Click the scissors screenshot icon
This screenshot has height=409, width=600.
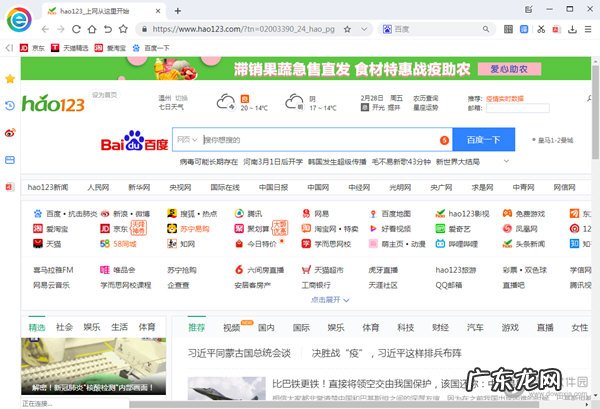click(541, 29)
